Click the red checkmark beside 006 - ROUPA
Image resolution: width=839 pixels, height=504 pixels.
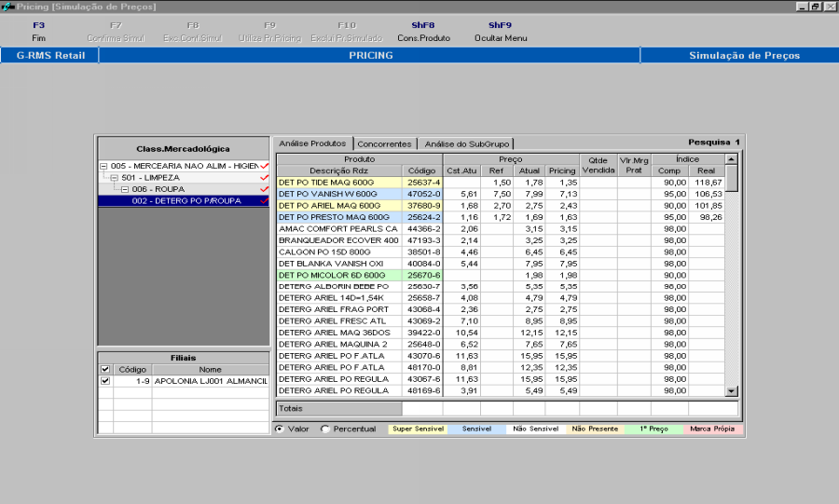(x=266, y=189)
